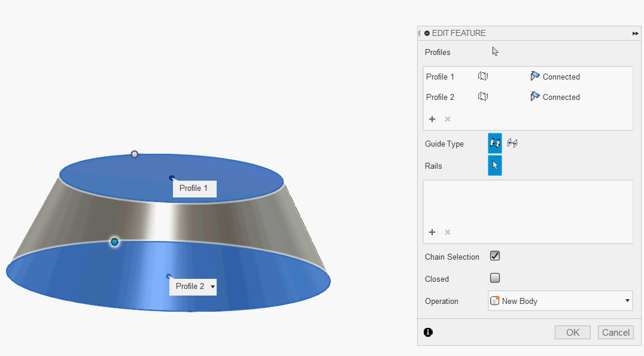Click the Connected flag icon beside Profile 2
Screen dimensions: 644x356
(536, 96)
